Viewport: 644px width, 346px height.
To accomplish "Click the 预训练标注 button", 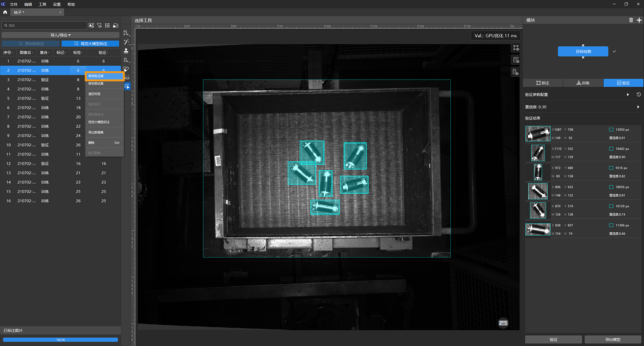I will click(31, 44).
